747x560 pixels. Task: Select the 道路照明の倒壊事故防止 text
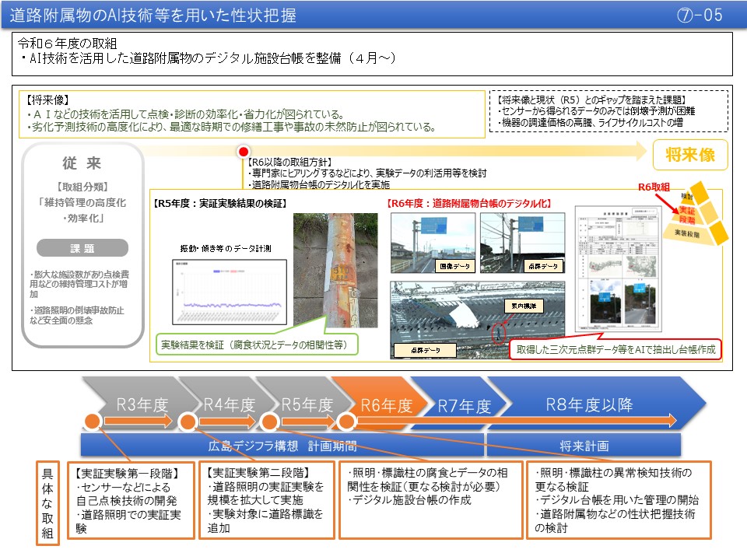tap(77, 315)
